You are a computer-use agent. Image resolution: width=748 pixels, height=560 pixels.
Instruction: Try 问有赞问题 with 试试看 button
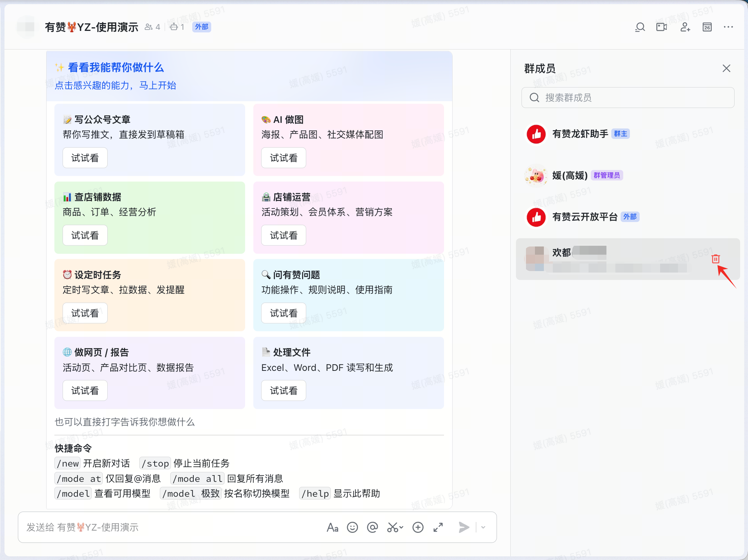pos(283,313)
